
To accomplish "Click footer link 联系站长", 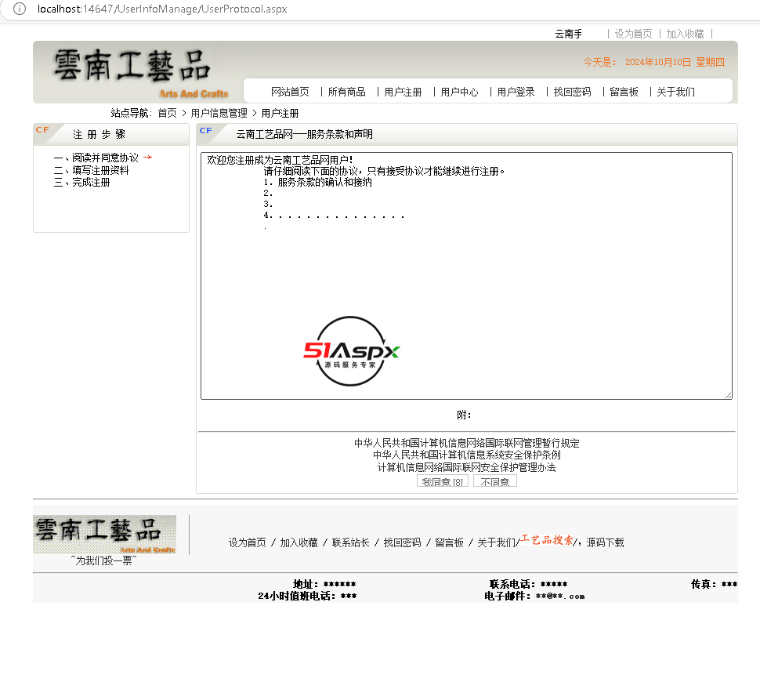I will pyautogui.click(x=350, y=542).
